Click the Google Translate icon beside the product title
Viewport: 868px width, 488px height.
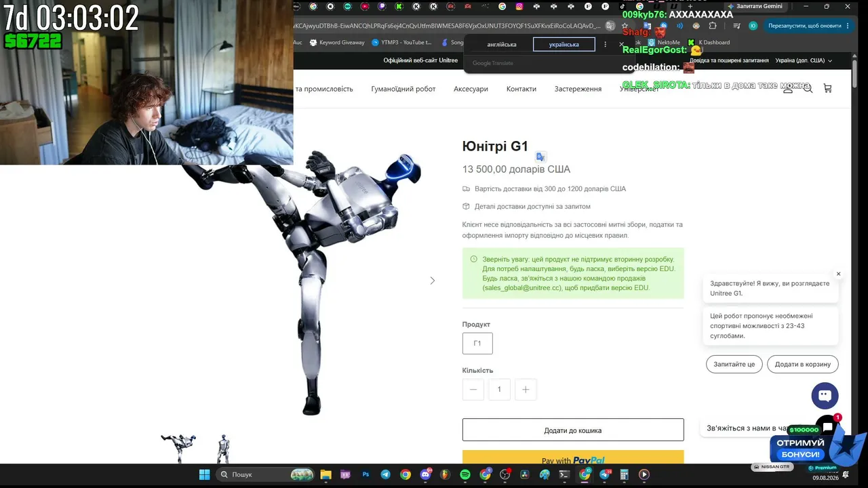[540, 157]
